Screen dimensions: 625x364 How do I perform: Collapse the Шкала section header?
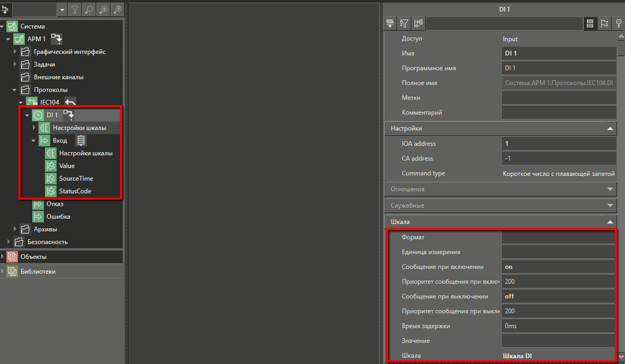tap(500, 222)
